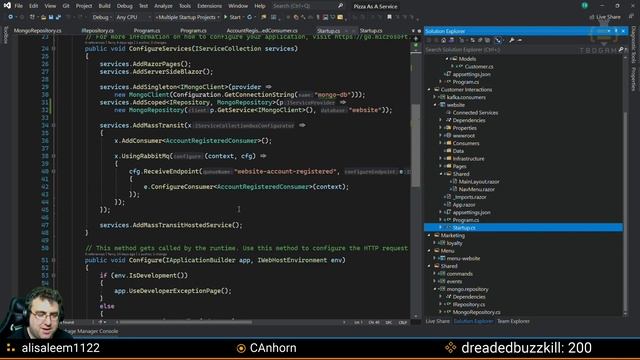Open the Extensions menu

click(x=209, y=6)
